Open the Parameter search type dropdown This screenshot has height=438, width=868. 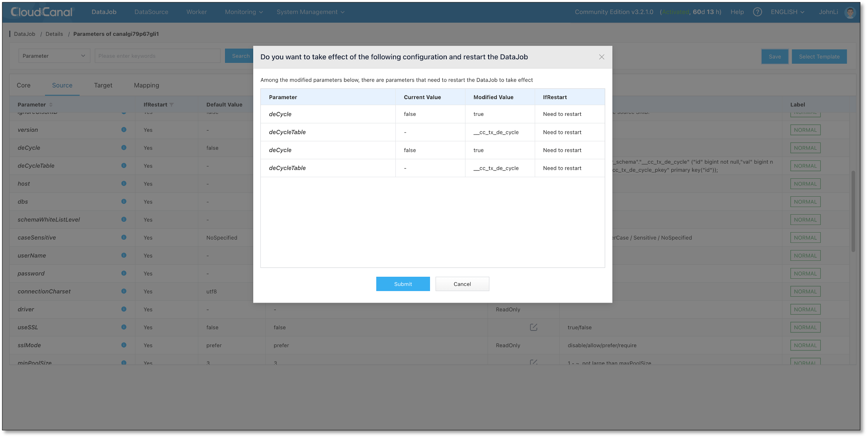click(54, 56)
